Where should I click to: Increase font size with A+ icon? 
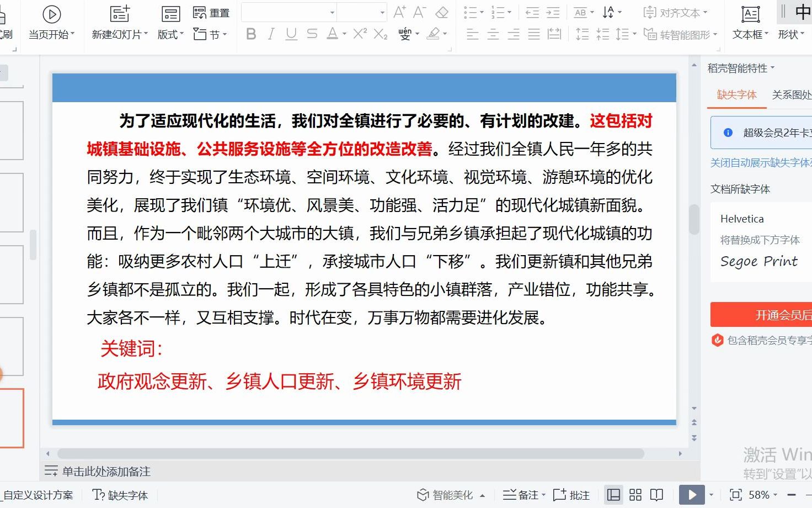(400, 12)
